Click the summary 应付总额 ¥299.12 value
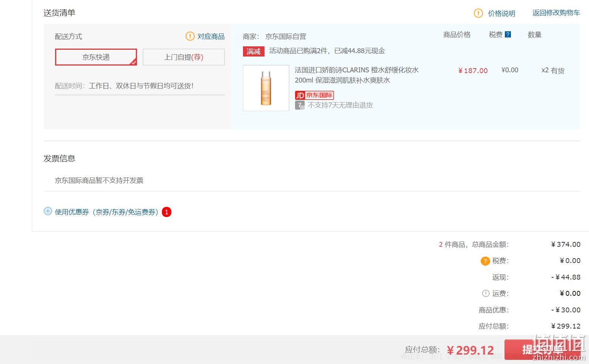 pos(566,326)
